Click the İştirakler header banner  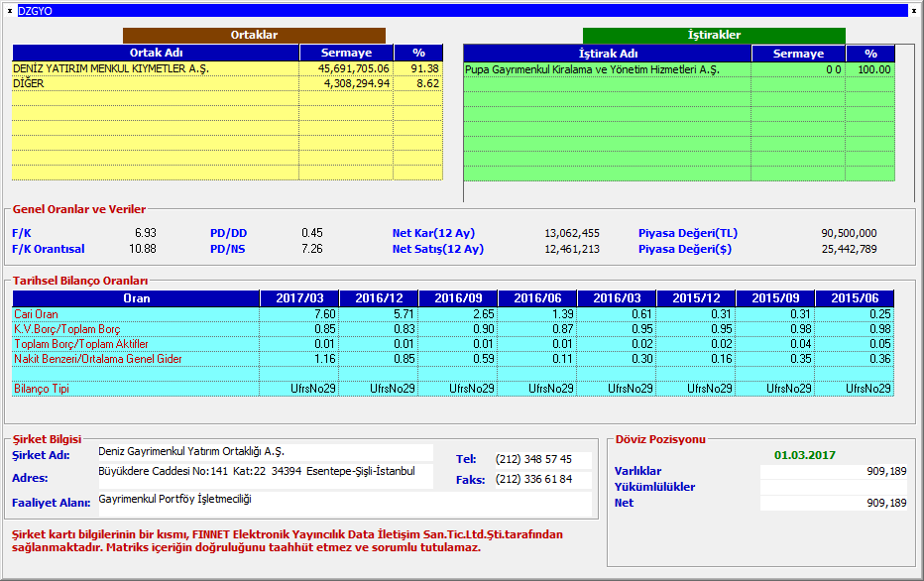coord(714,35)
